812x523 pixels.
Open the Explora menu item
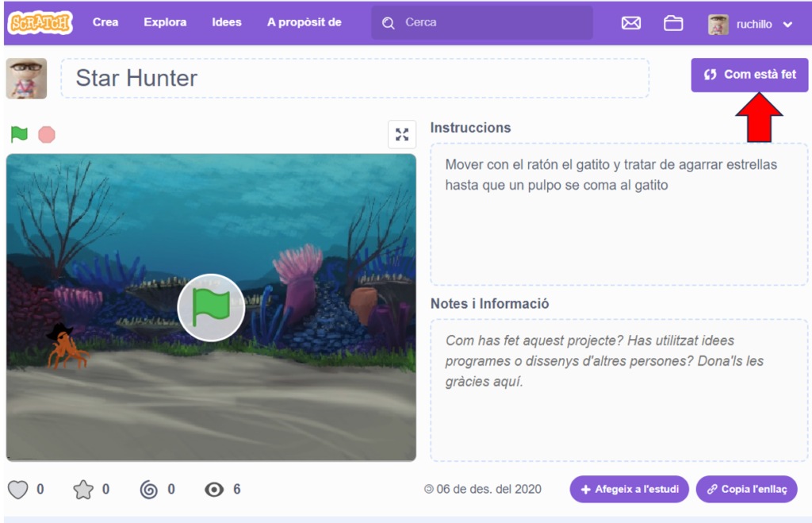[165, 22]
